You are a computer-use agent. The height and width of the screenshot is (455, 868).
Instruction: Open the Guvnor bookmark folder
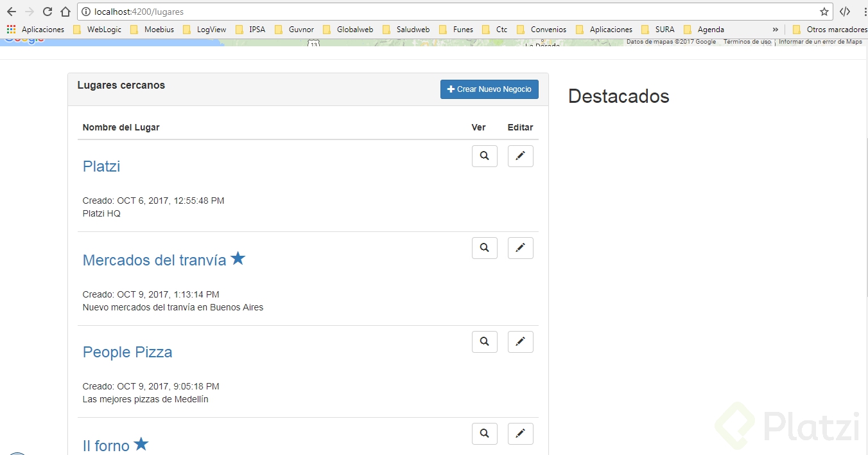tap(295, 30)
